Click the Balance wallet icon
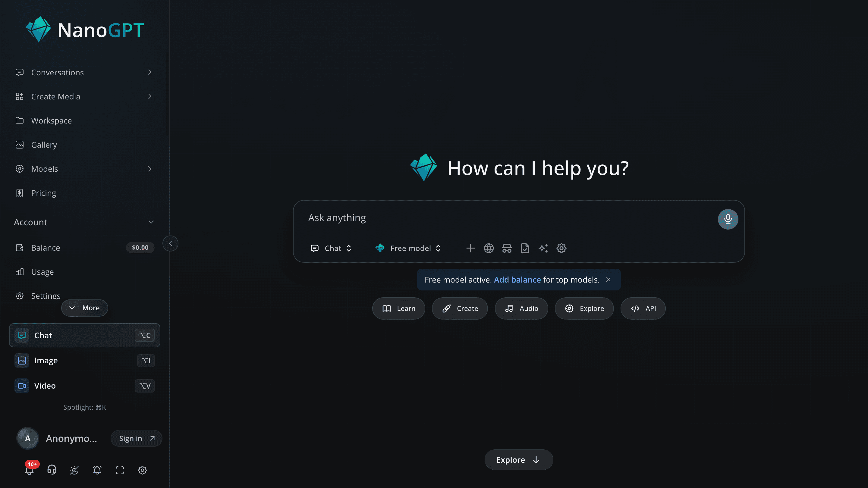868x488 pixels. coord(20,248)
